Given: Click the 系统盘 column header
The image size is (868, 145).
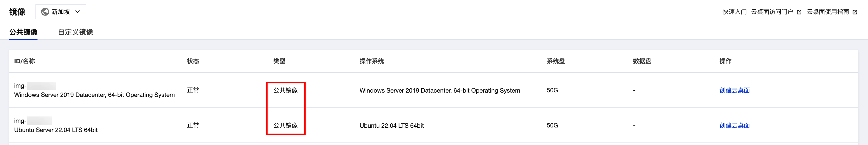Looking at the screenshot, I should pyautogui.click(x=556, y=61).
